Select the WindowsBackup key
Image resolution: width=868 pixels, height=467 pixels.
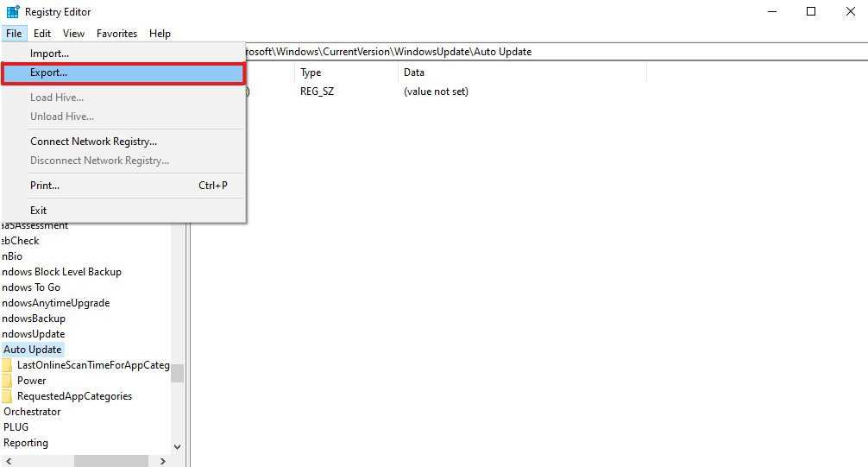click(x=33, y=319)
